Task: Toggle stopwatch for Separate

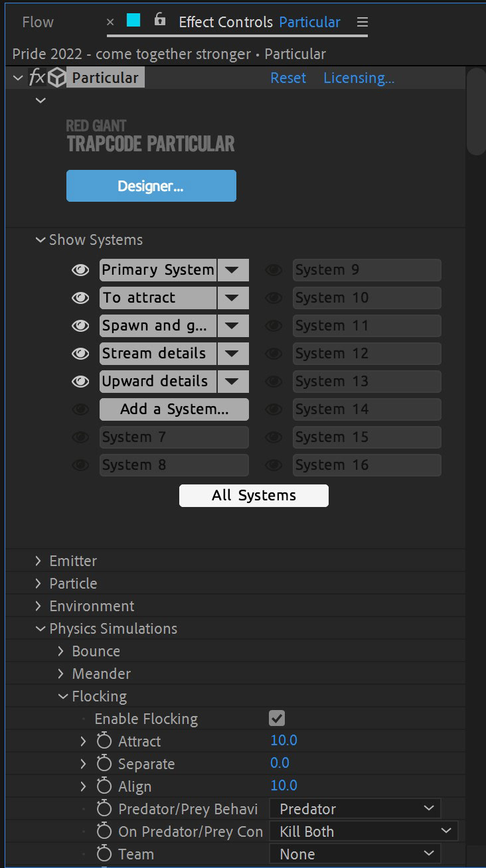Action: point(104,764)
